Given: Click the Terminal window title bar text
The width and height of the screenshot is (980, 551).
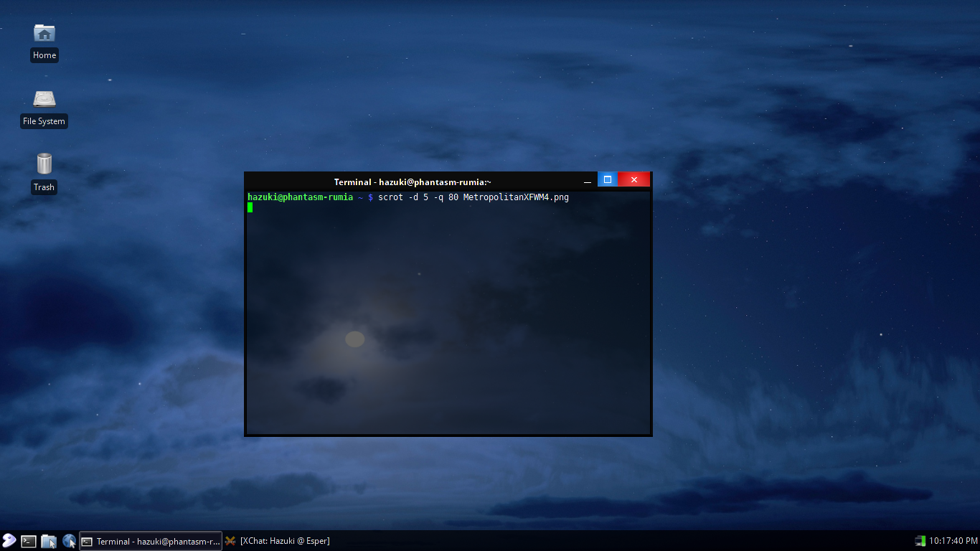Looking at the screenshot, I should pyautogui.click(x=413, y=182).
